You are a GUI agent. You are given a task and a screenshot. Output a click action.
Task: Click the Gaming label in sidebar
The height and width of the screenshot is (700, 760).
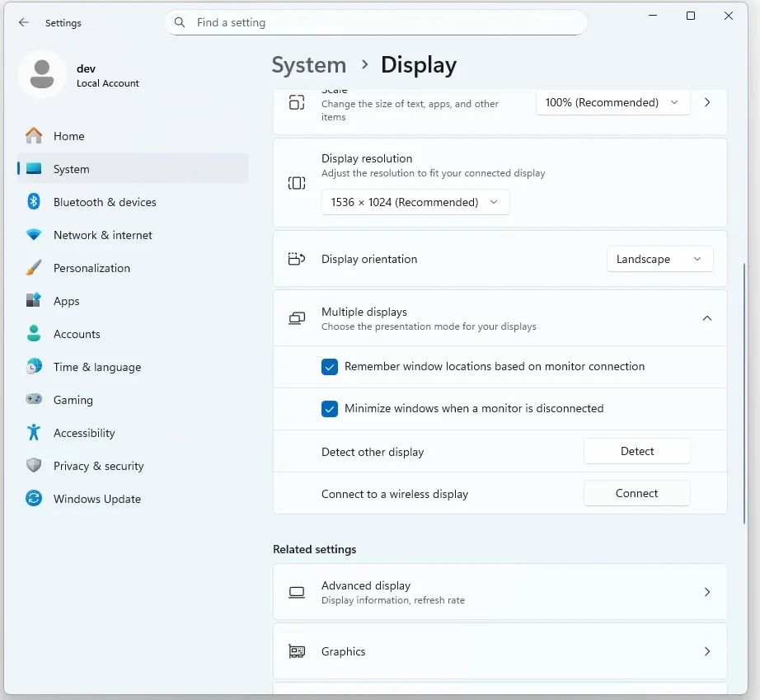(73, 400)
